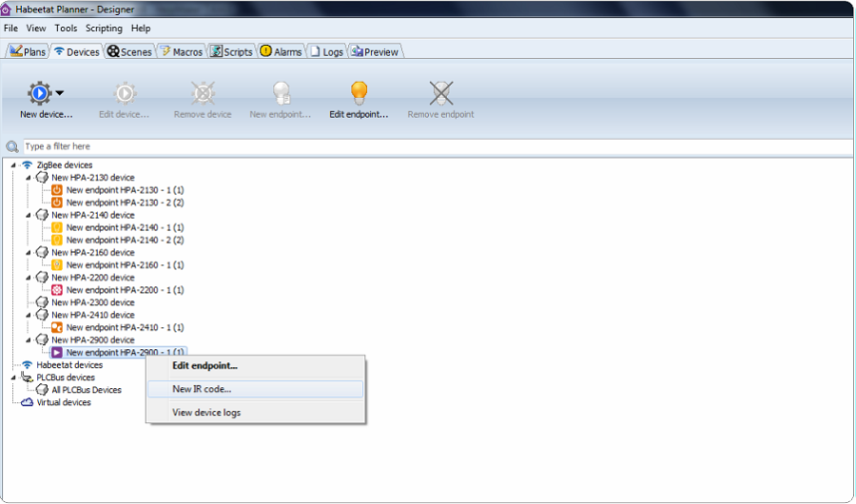
Task: Click endpoint HPA-2130 - 1 power icon
Action: (57, 190)
